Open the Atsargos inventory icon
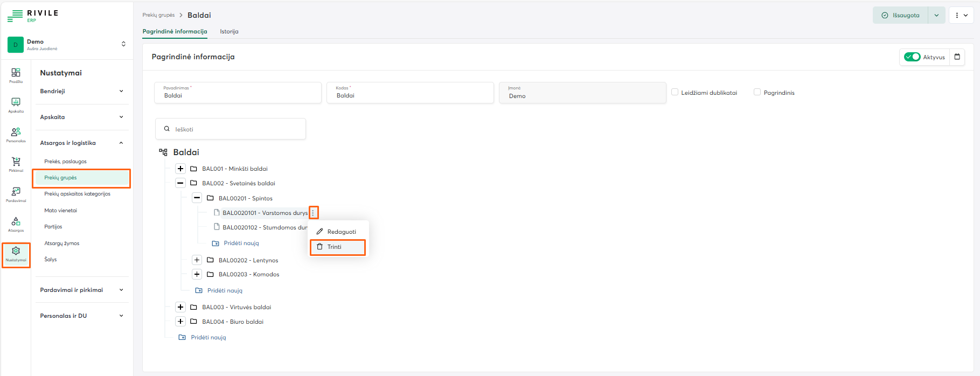Screen dimensions: 980x376 pos(16,223)
